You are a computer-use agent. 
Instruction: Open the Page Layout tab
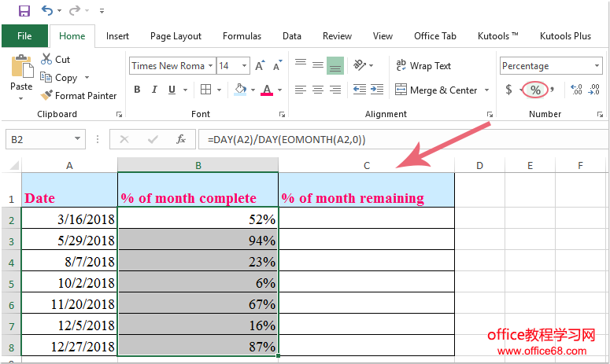[176, 36]
